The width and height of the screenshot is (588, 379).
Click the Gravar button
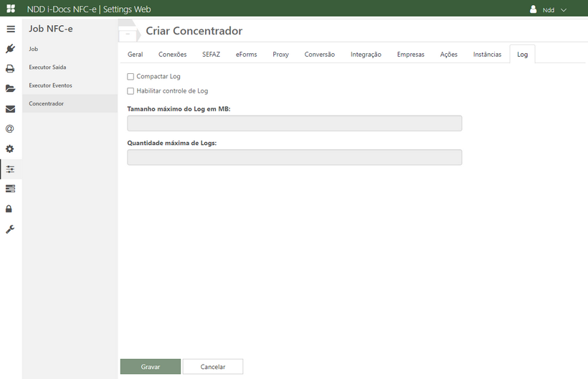(x=151, y=367)
